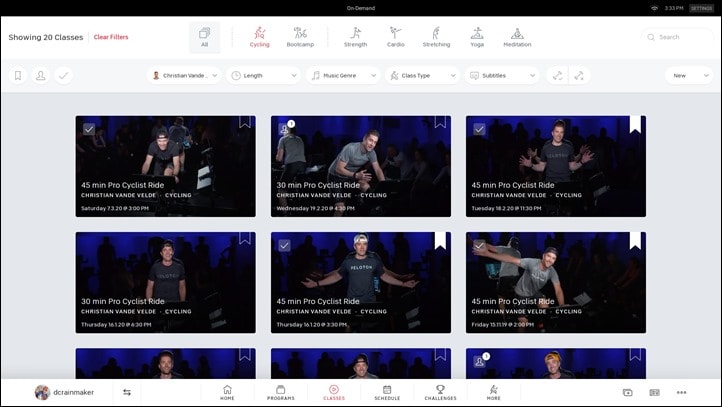The height and width of the screenshot is (407, 722).
Task: Go to the Challenges tab
Action: tap(441, 393)
